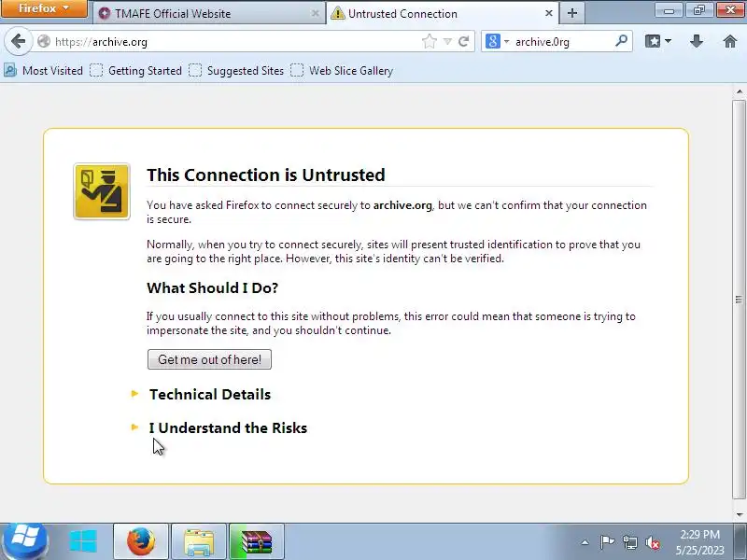Select the Untrusted Connection tab
The image size is (747, 560).
tap(443, 14)
